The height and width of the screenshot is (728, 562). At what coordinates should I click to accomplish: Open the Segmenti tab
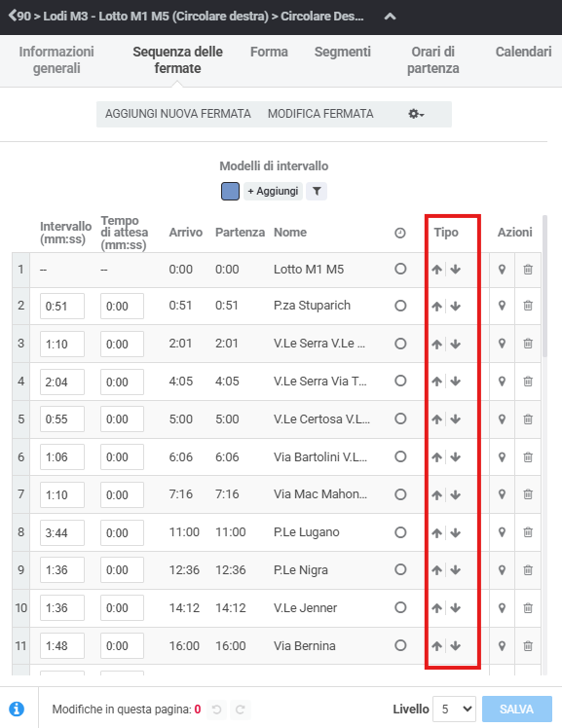click(342, 52)
